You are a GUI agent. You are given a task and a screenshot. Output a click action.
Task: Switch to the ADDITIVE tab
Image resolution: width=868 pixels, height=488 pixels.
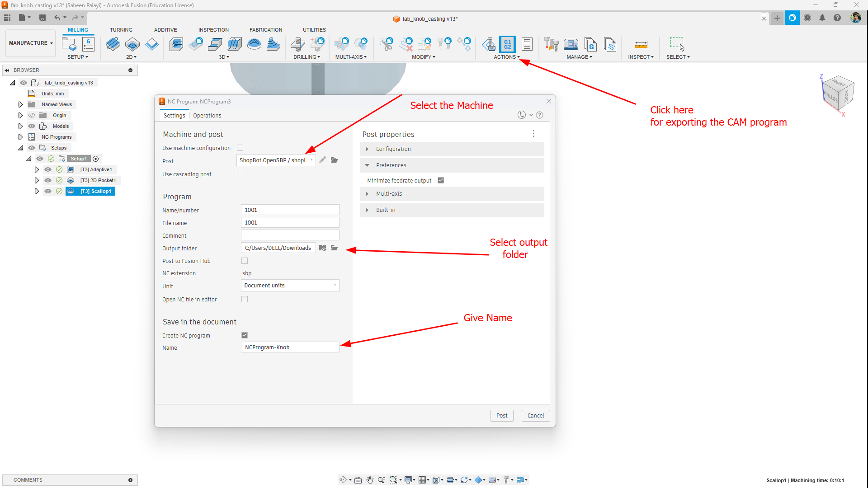[x=165, y=30]
